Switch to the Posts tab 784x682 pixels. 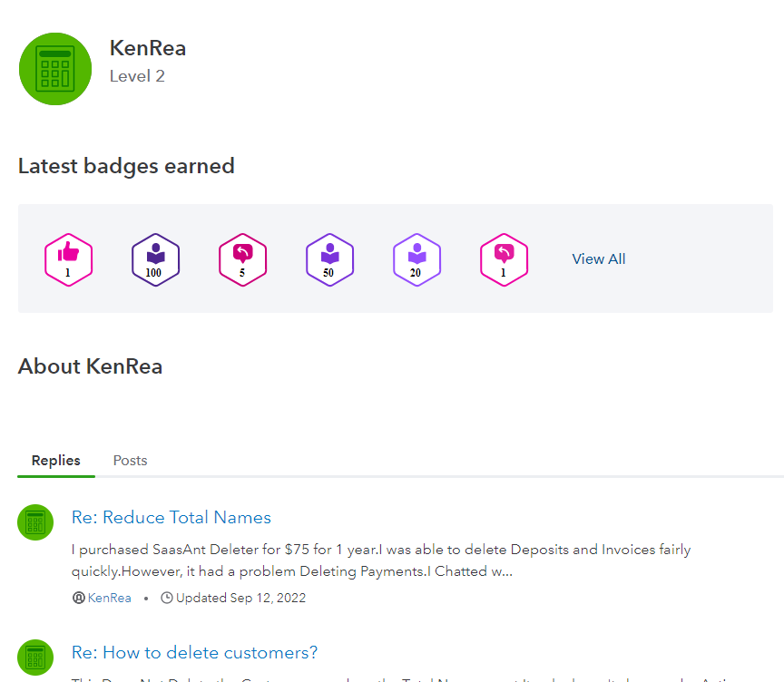click(x=130, y=461)
